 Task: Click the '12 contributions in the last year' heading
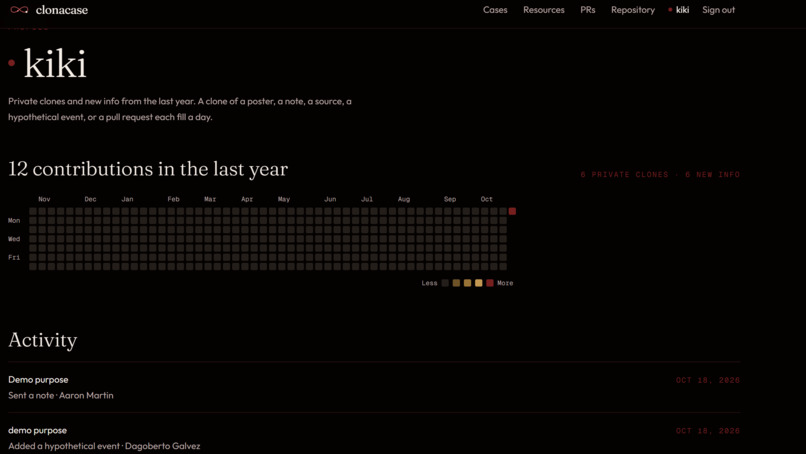tap(148, 169)
